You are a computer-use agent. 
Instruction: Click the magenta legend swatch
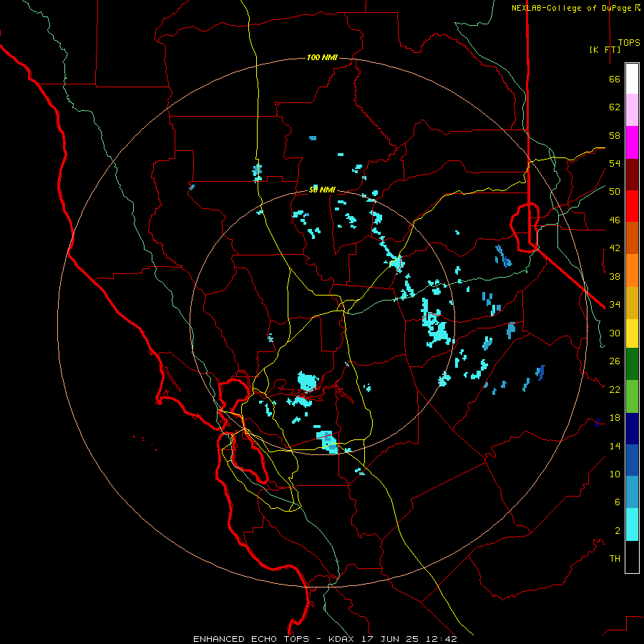(x=632, y=142)
